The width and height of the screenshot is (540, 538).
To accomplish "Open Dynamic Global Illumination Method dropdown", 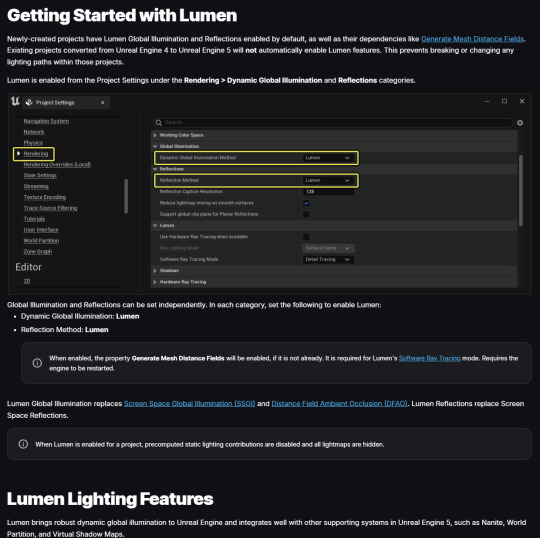I will (328, 158).
